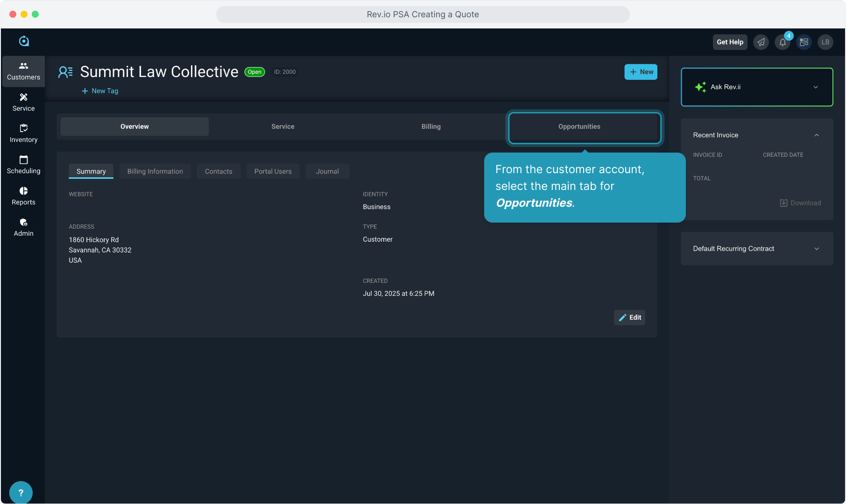Open the Customers sidebar section

[x=23, y=71]
